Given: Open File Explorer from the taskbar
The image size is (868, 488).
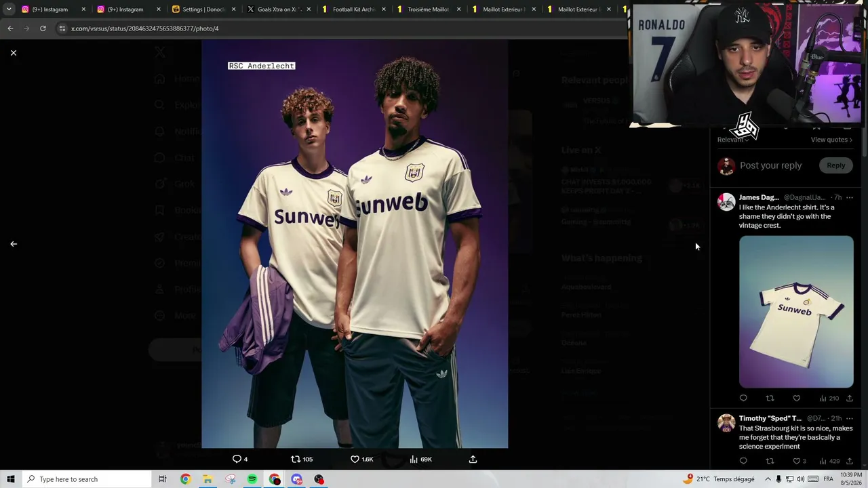Looking at the screenshot, I should click(208, 479).
